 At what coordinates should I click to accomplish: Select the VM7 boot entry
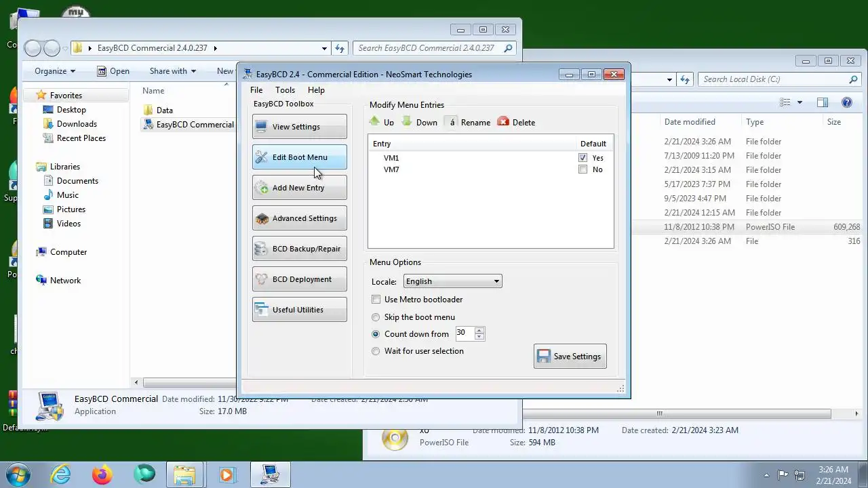391,169
